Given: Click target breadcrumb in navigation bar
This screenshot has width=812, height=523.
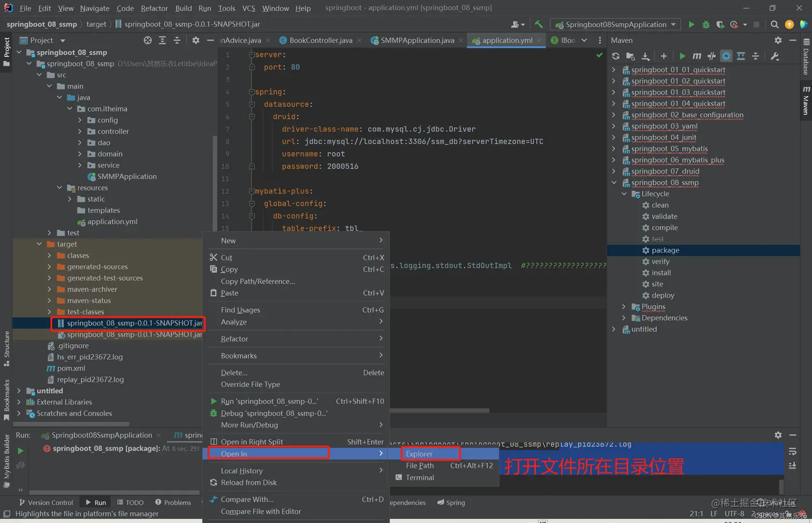Looking at the screenshot, I should pyautogui.click(x=96, y=24).
